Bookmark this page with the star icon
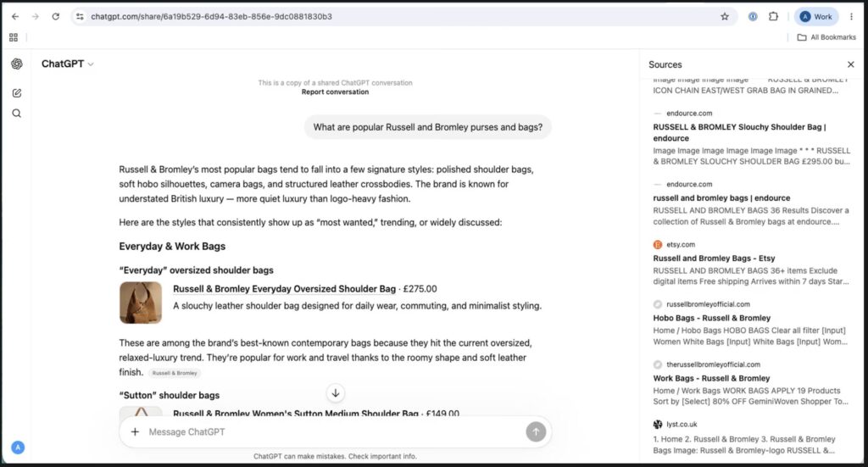This screenshot has height=467, width=868. coord(725,17)
